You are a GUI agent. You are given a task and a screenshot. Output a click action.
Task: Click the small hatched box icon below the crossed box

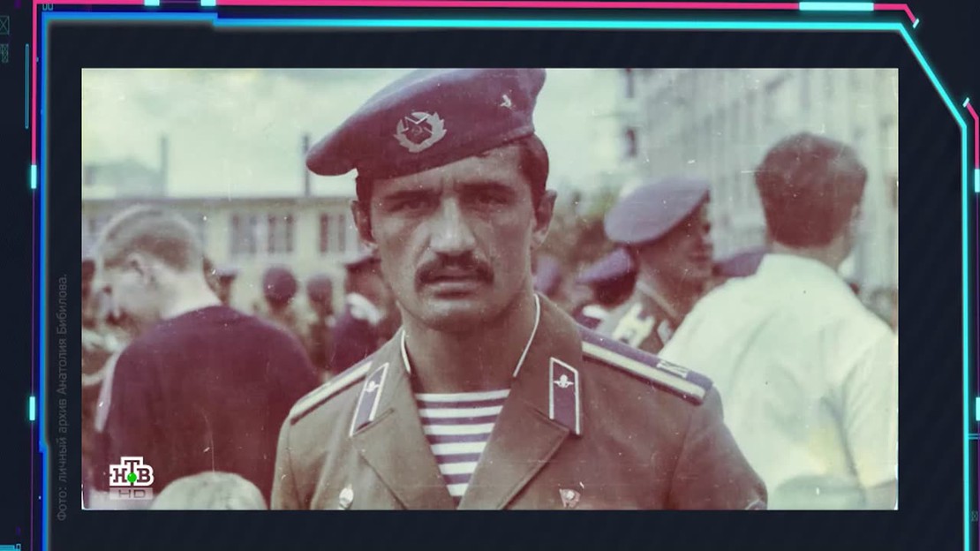[x=4, y=53]
